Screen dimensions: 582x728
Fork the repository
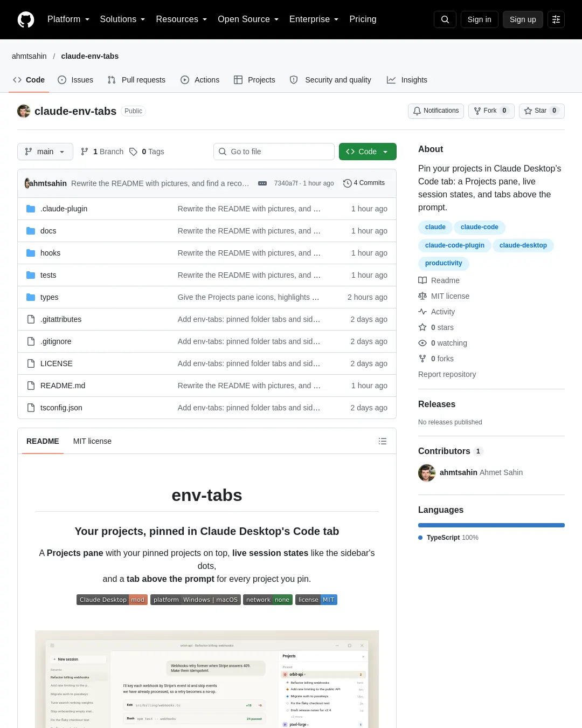tap(491, 111)
